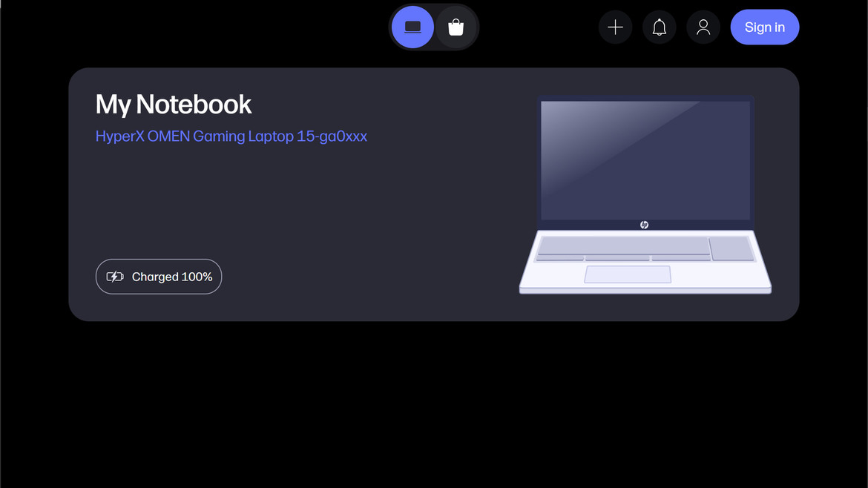Open the user profile icon
The image size is (868, 488).
[x=703, y=27]
